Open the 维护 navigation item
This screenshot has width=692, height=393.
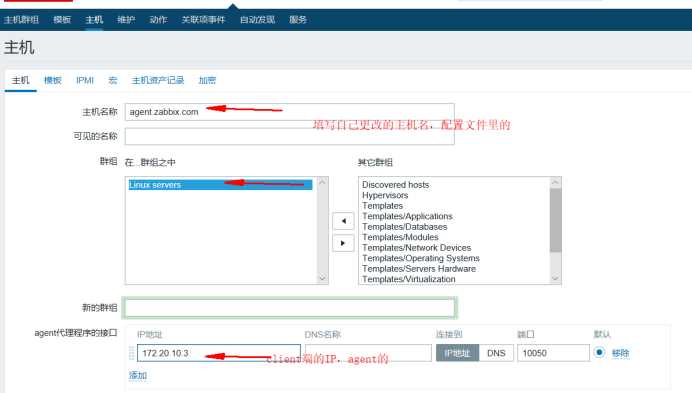coord(126,19)
